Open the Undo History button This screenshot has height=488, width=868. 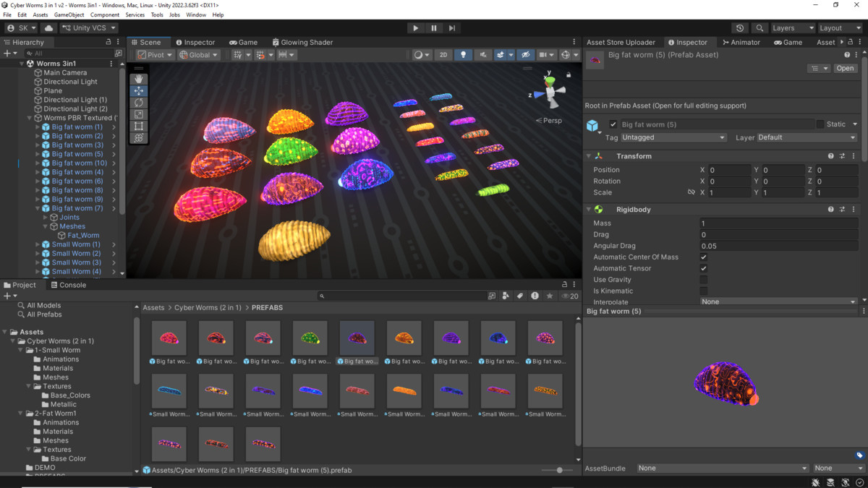pyautogui.click(x=740, y=28)
